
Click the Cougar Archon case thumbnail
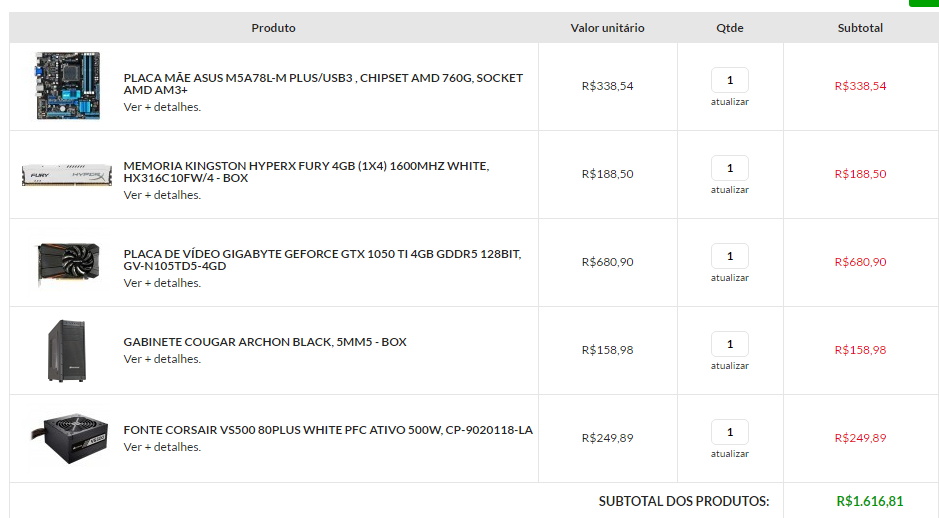coord(67,350)
